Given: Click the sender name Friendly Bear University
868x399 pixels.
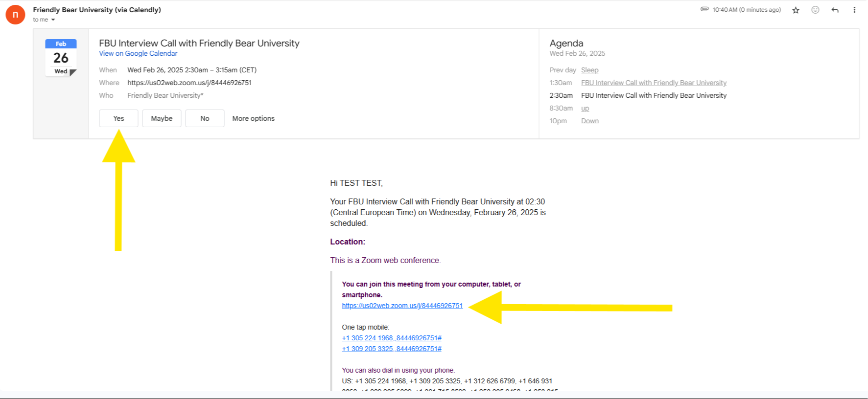Looking at the screenshot, I should (97, 10).
